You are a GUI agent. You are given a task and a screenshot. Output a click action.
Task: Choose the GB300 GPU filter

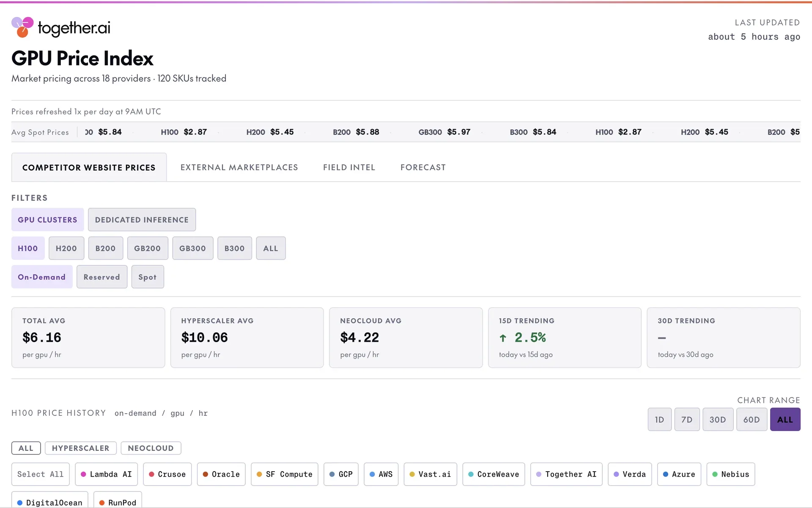tap(192, 248)
